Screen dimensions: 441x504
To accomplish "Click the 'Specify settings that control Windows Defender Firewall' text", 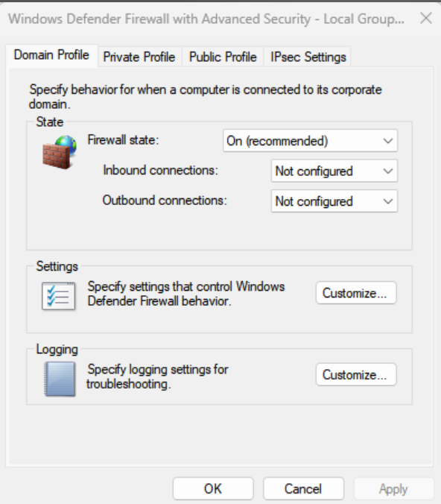I will pyautogui.click(x=186, y=294).
